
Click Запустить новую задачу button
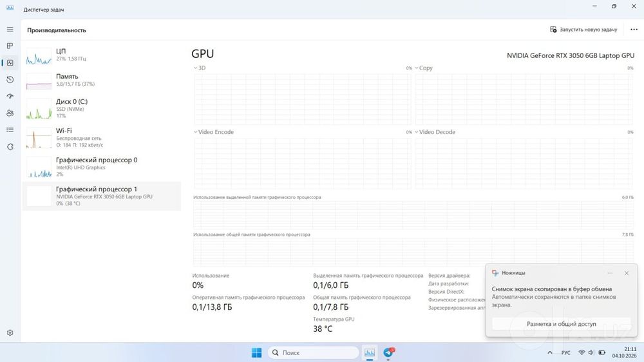pyautogui.click(x=583, y=30)
